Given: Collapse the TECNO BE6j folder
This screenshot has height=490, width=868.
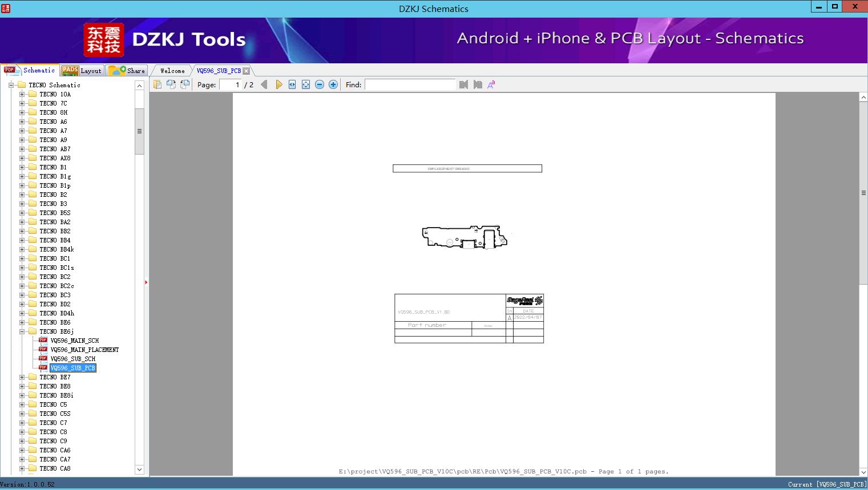Looking at the screenshot, I should click(22, 331).
